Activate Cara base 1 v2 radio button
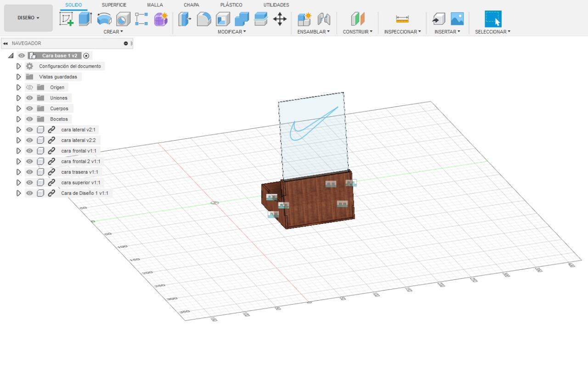This screenshot has height=387, width=588. pos(86,56)
